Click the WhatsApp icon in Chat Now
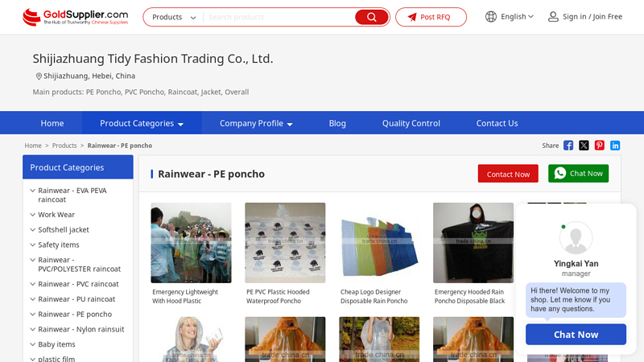Viewport: 644px width, 362px height. click(559, 173)
